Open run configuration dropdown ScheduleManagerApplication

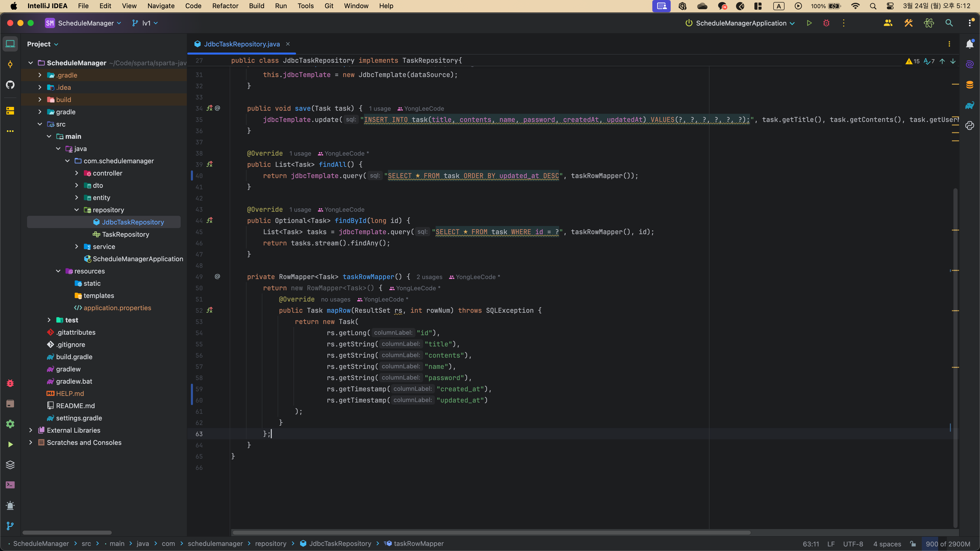pyautogui.click(x=740, y=23)
